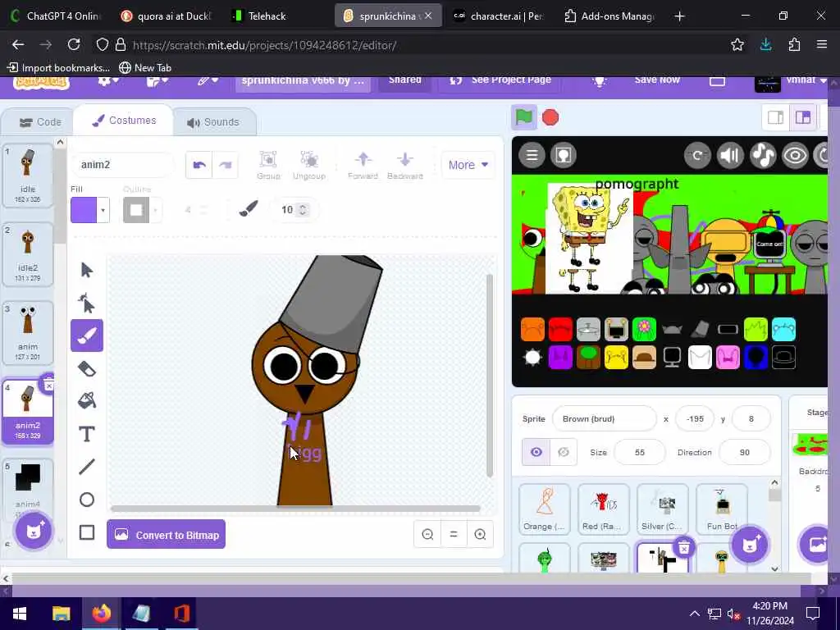Move selection Backward
The height and width of the screenshot is (630, 840).
[405, 165]
